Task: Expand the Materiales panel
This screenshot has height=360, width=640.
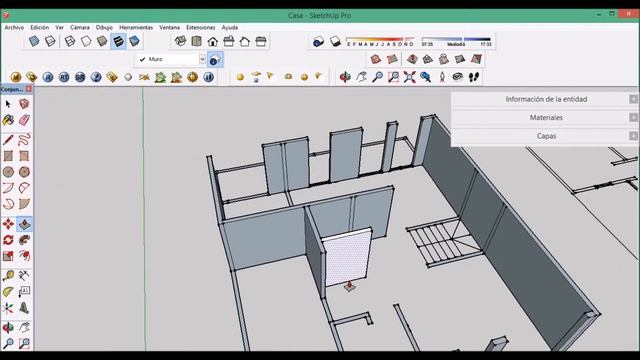Action: tap(545, 118)
